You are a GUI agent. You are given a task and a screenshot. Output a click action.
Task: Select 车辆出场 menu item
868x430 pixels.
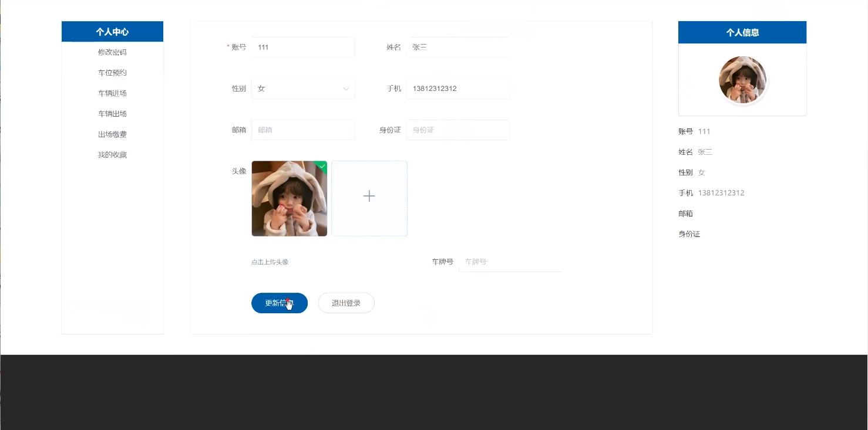(x=112, y=114)
